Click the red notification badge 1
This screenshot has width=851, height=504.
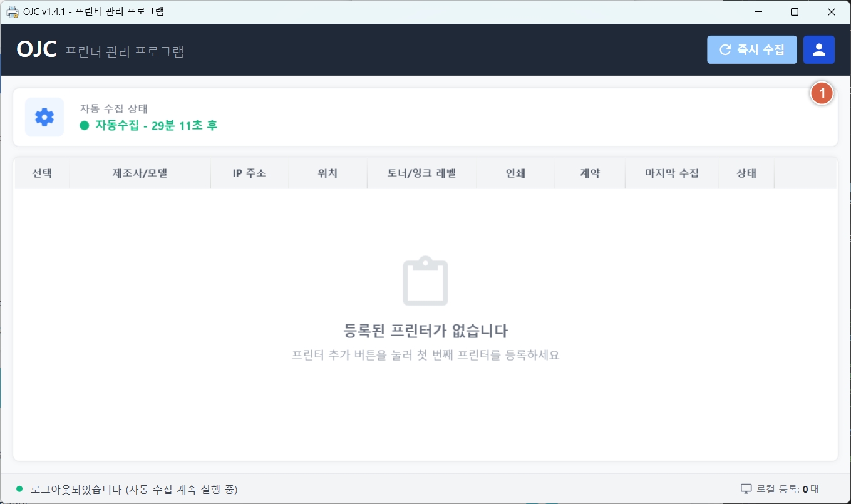tap(822, 93)
